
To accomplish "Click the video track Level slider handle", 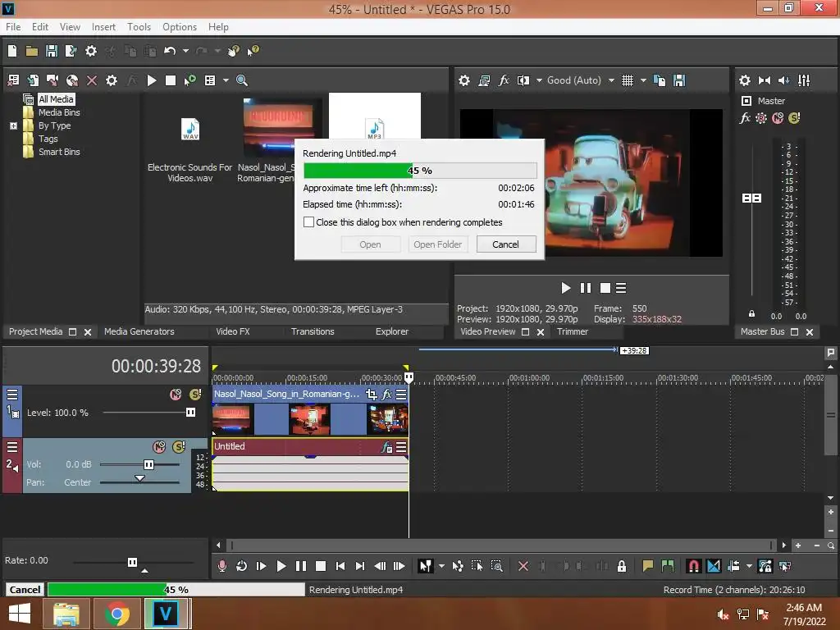I will point(190,412).
